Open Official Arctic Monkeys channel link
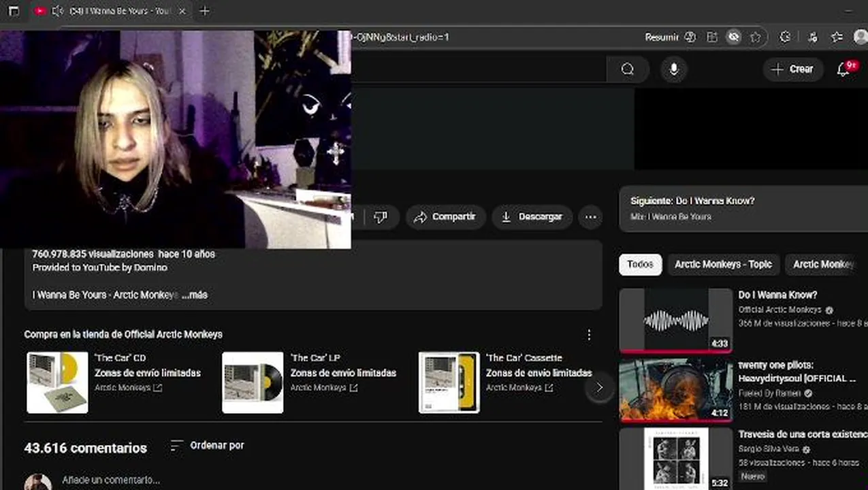 tap(780, 310)
